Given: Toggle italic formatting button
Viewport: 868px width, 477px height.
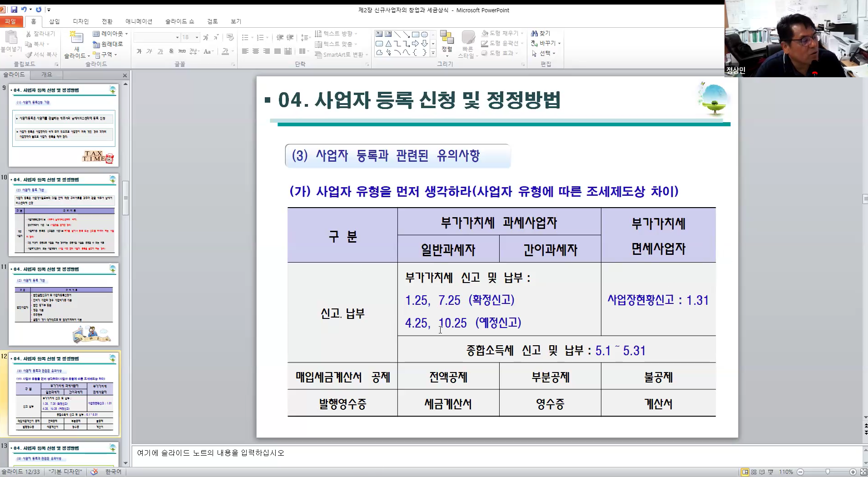Looking at the screenshot, I should coord(149,51).
